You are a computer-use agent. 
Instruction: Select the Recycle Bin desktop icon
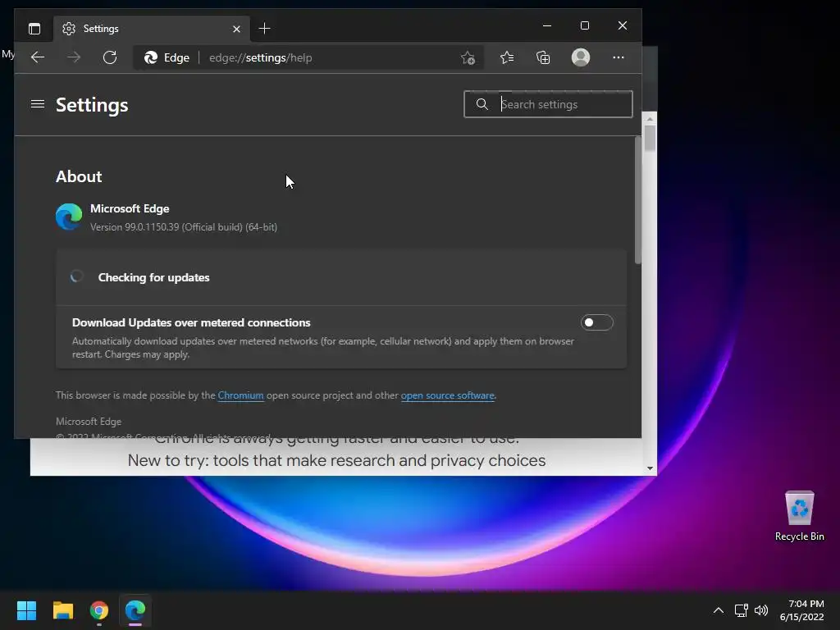pos(799,516)
